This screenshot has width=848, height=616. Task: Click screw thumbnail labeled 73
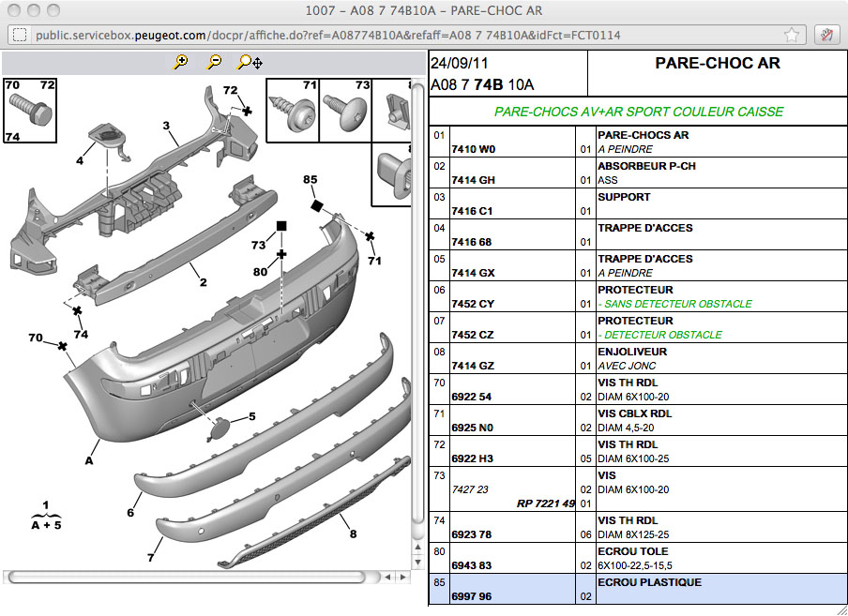(x=345, y=111)
